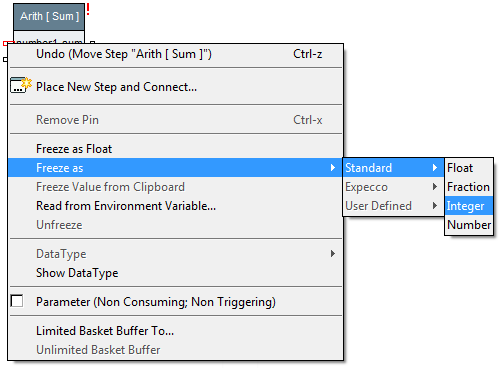Expand the User Defined submenu arrow

tap(435, 206)
